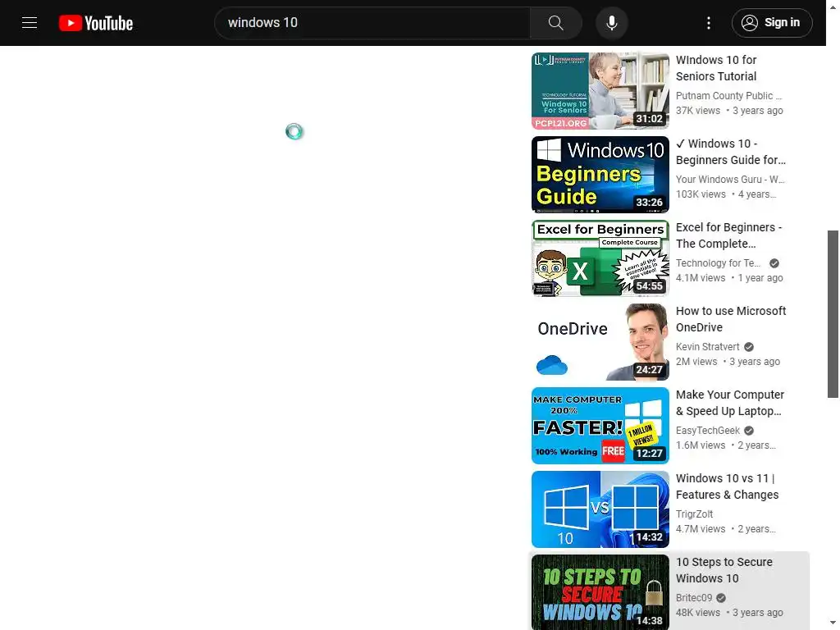The height and width of the screenshot is (630, 840).
Task: Open the Windows 10 Beginners Guide thumbnail
Action: click(x=600, y=174)
